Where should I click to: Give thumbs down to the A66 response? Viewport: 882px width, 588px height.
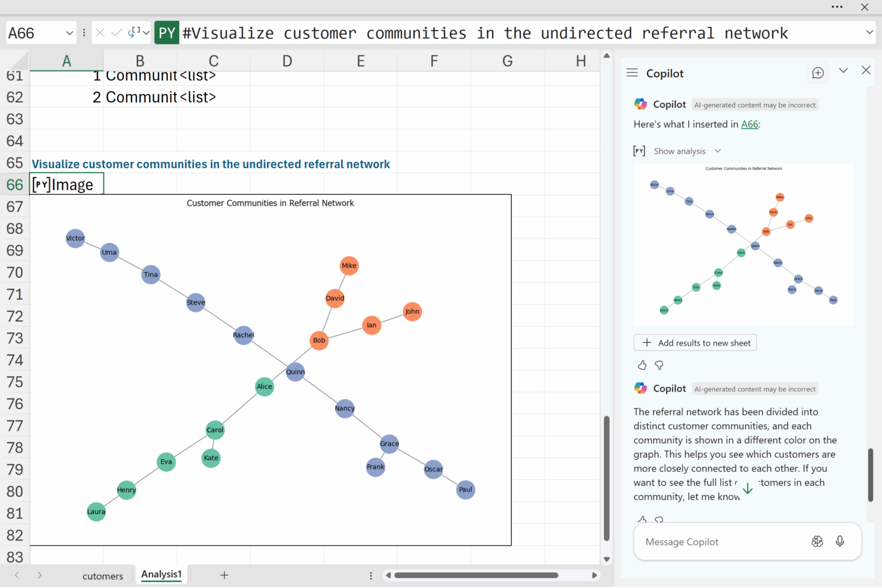click(x=659, y=365)
